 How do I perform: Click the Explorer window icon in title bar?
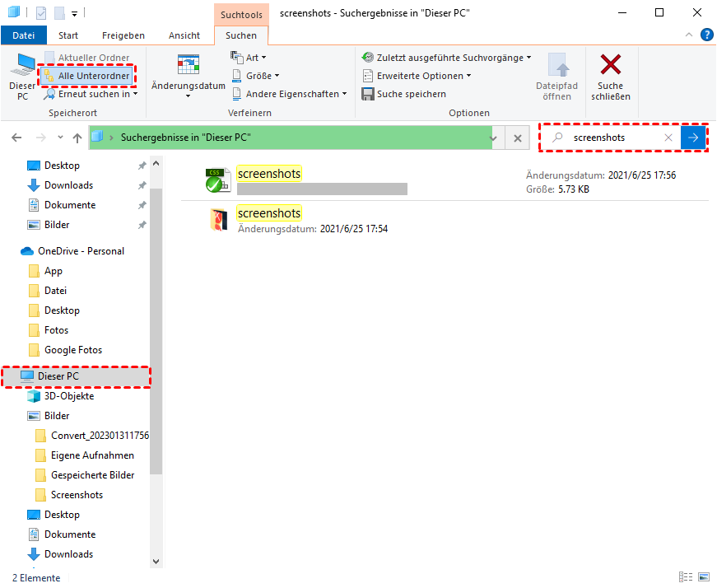14,12
